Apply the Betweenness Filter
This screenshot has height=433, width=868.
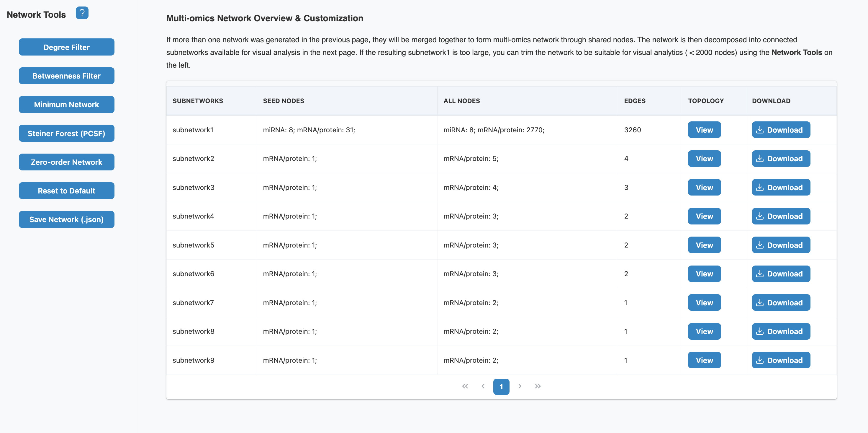pos(66,76)
